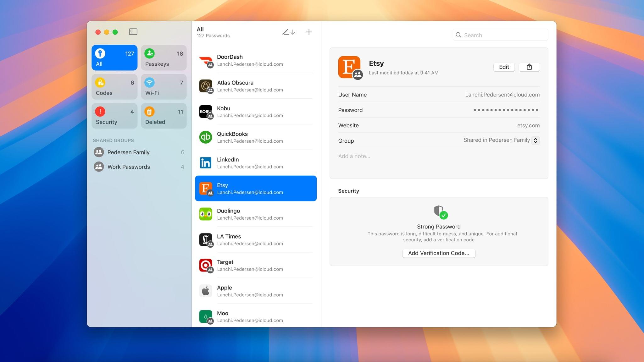Click the share/export icon for Etsy
The image size is (644, 362).
(x=529, y=67)
